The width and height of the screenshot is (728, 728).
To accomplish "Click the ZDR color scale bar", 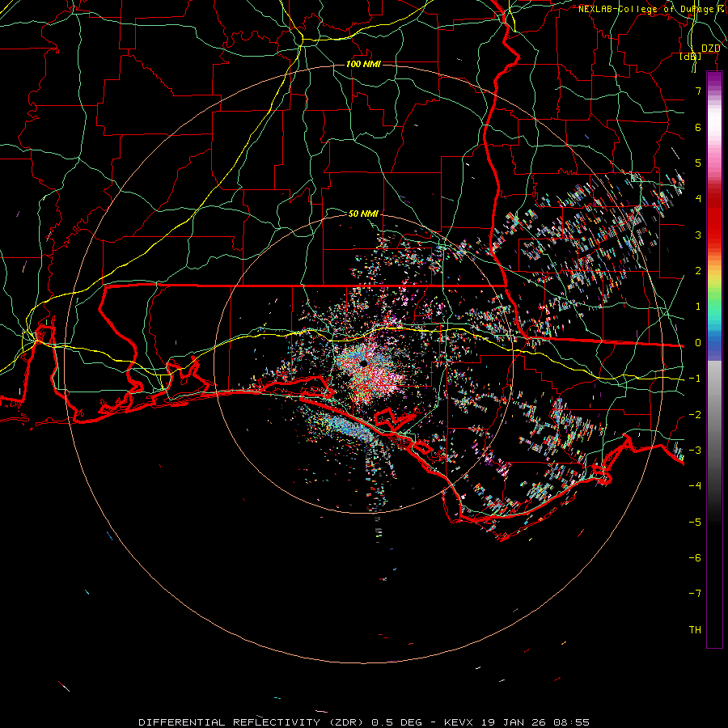I will click(714, 359).
